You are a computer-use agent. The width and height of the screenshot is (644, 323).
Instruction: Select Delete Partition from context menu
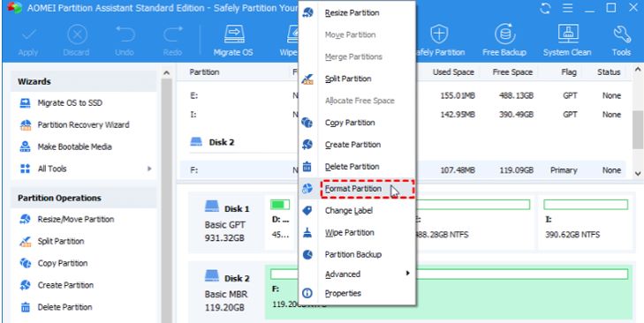(x=357, y=167)
